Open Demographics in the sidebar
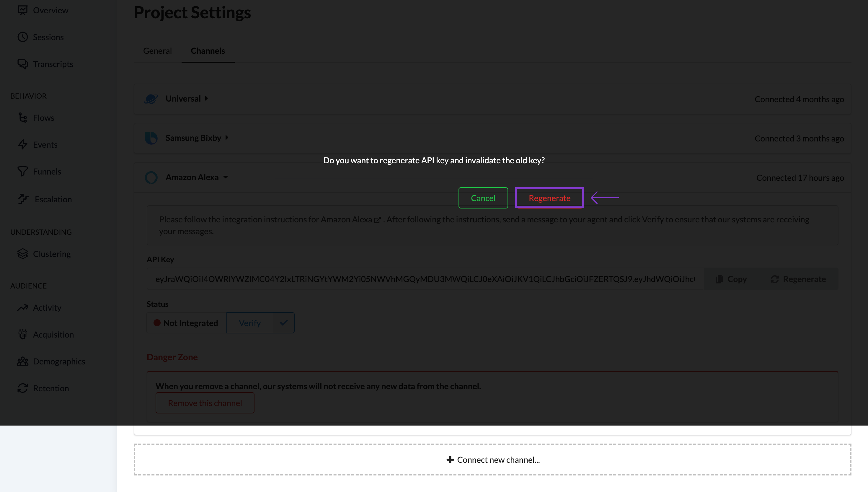 click(x=59, y=361)
